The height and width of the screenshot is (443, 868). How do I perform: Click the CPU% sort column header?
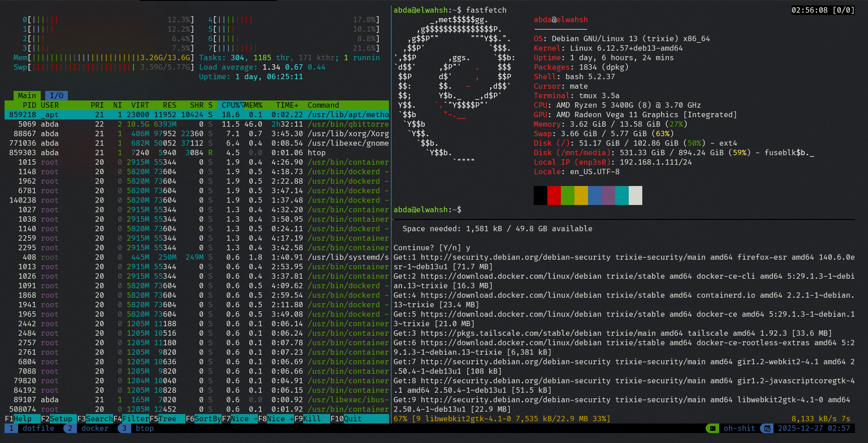(x=231, y=105)
